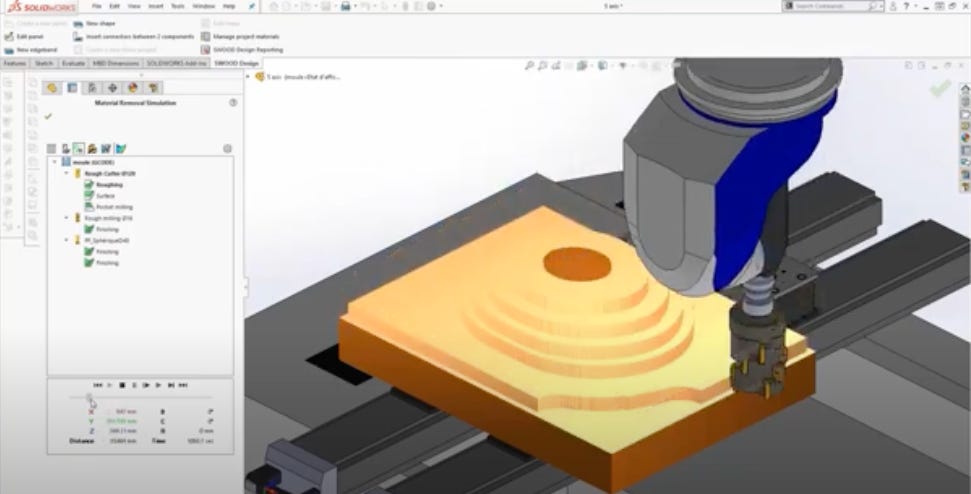Open the ConfigurationManager tab icon

click(92, 88)
